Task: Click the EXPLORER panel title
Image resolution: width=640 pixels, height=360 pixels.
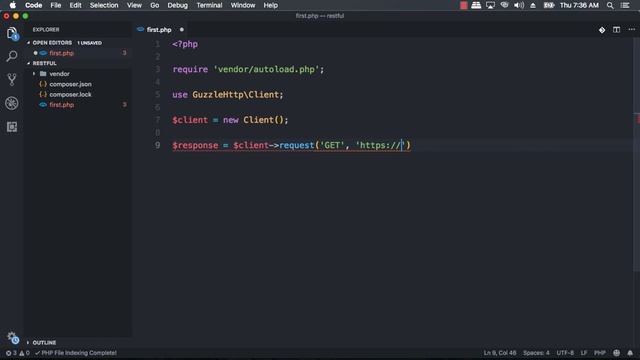Action: [46, 30]
